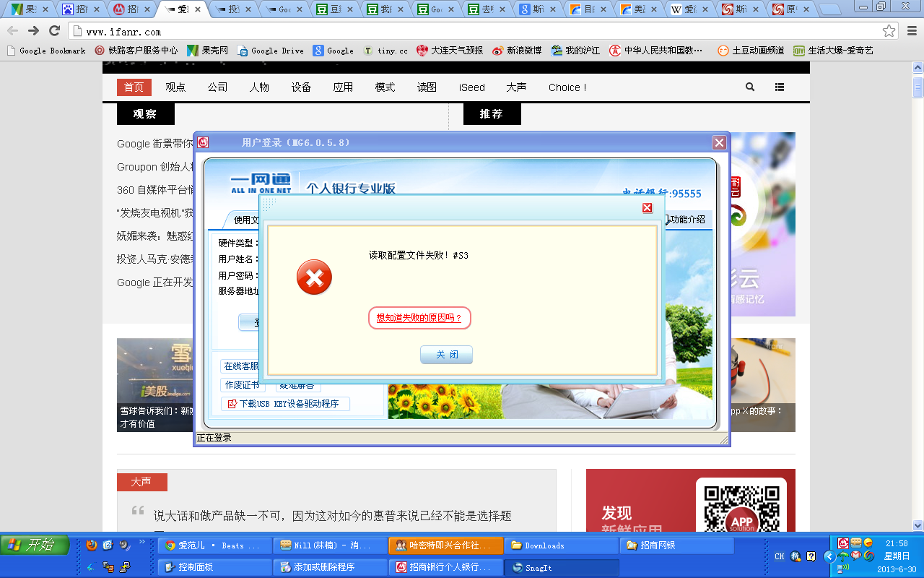This screenshot has height=578, width=924.
Task: Click the search magnifier icon on ifanr
Action: [x=750, y=87]
